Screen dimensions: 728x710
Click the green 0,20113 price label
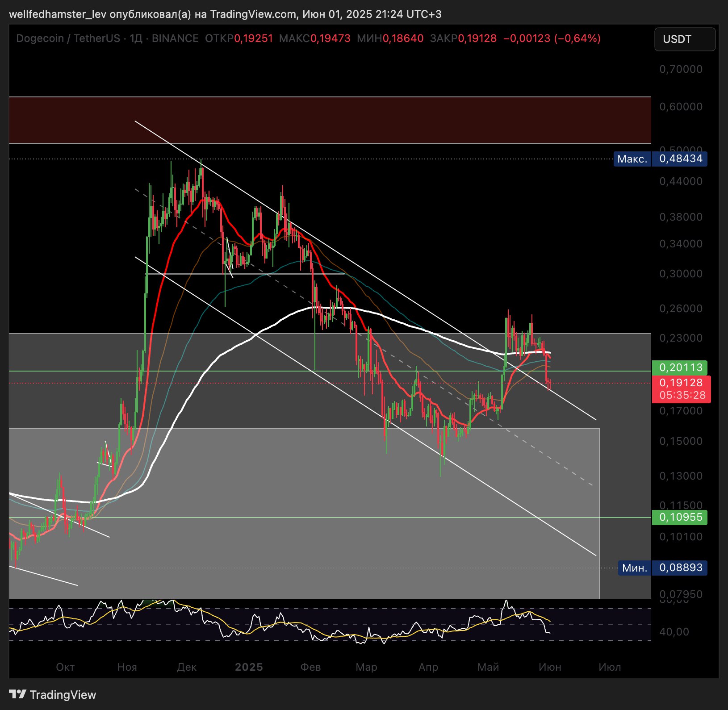pos(680,368)
